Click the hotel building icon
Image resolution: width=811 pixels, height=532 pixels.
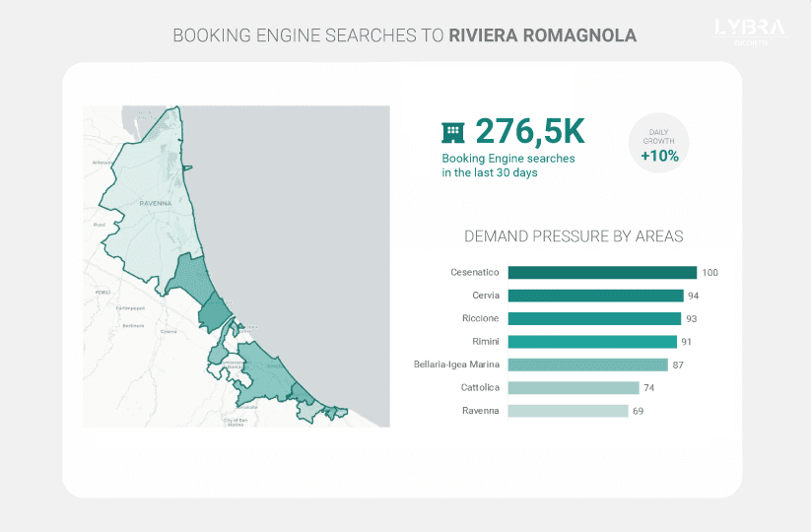(452, 132)
